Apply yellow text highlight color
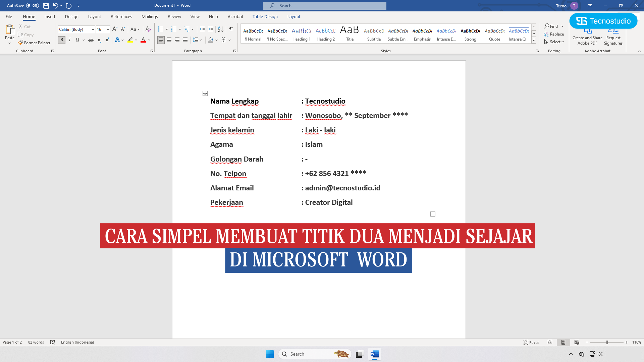The width and height of the screenshot is (644, 362). click(130, 40)
